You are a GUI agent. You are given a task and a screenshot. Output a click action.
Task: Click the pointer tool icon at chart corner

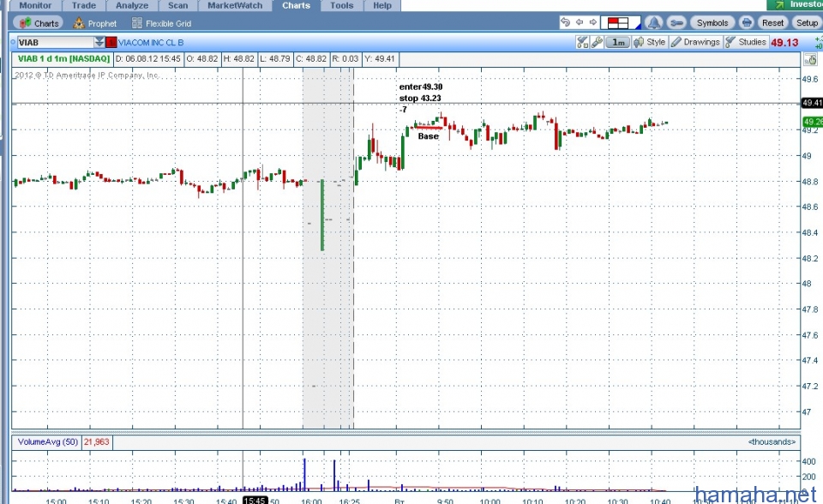(810, 59)
